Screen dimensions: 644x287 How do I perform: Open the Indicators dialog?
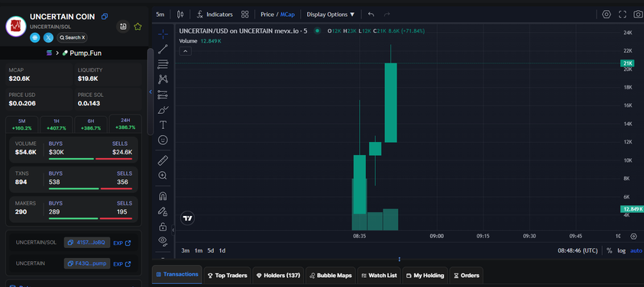click(215, 15)
